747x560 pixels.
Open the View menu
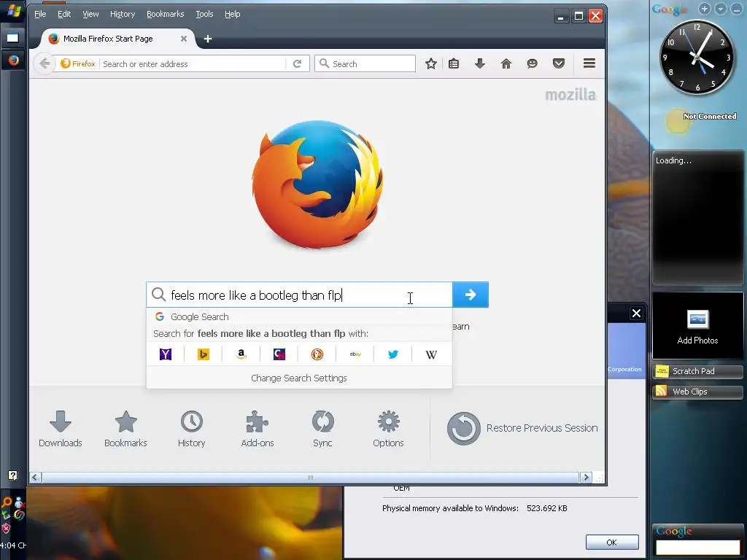coord(90,15)
